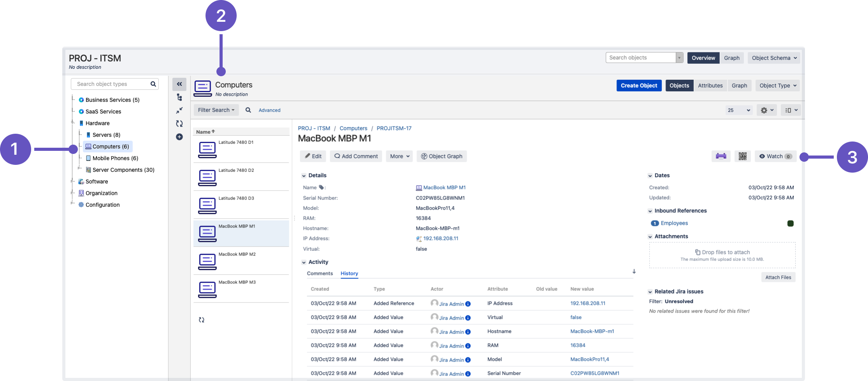Open the Object Graph button
Viewport: 868px width, 381px height.
click(442, 156)
